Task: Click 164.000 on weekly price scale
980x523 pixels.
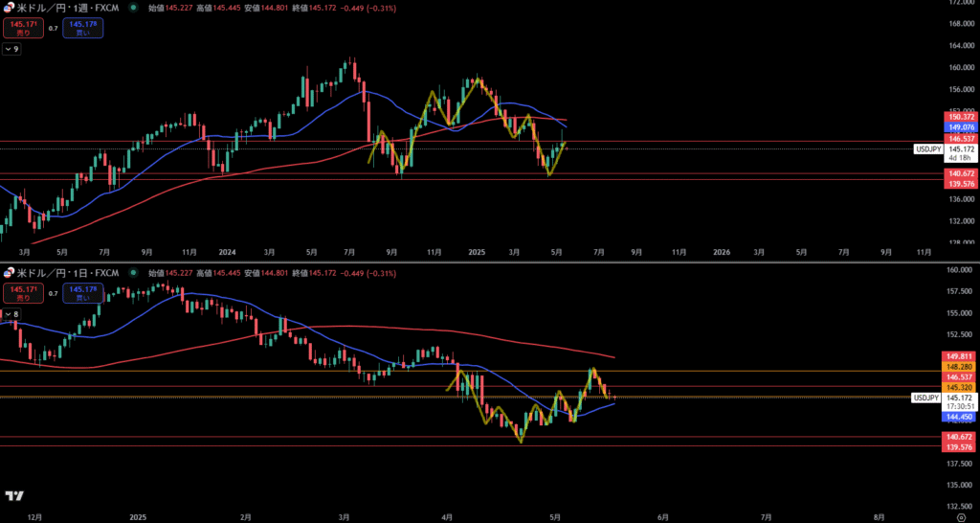Action: point(961,46)
